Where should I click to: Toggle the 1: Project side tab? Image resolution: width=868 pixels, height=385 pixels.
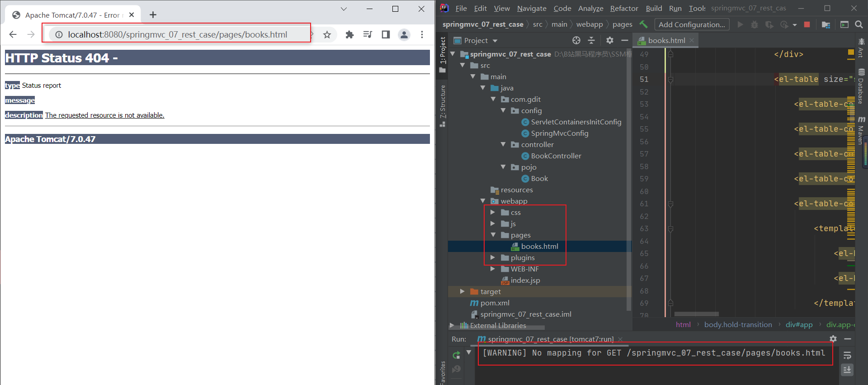[x=443, y=55]
